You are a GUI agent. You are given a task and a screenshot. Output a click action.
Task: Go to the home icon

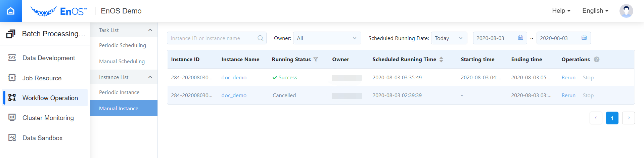pos(11,11)
